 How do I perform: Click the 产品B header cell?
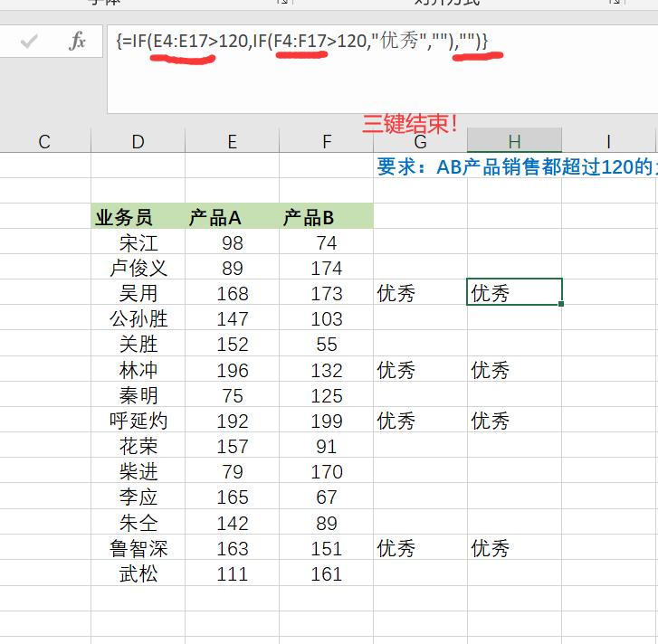pos(327,217)
